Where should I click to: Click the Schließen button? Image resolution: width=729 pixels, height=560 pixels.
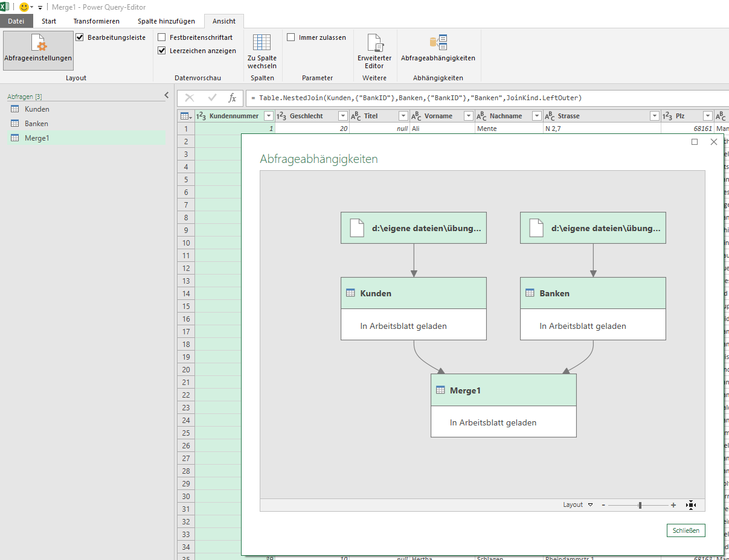686,530
